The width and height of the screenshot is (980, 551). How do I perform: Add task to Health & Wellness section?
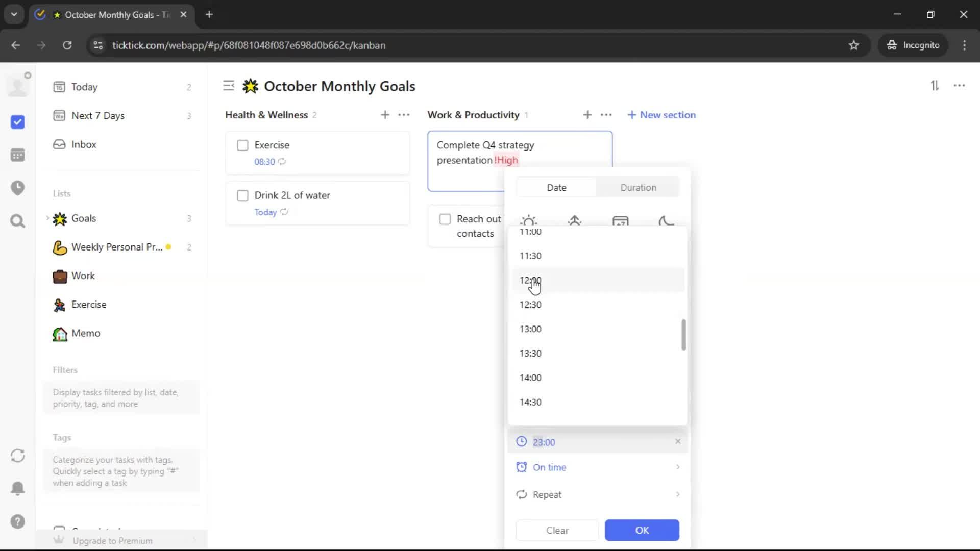385,115
